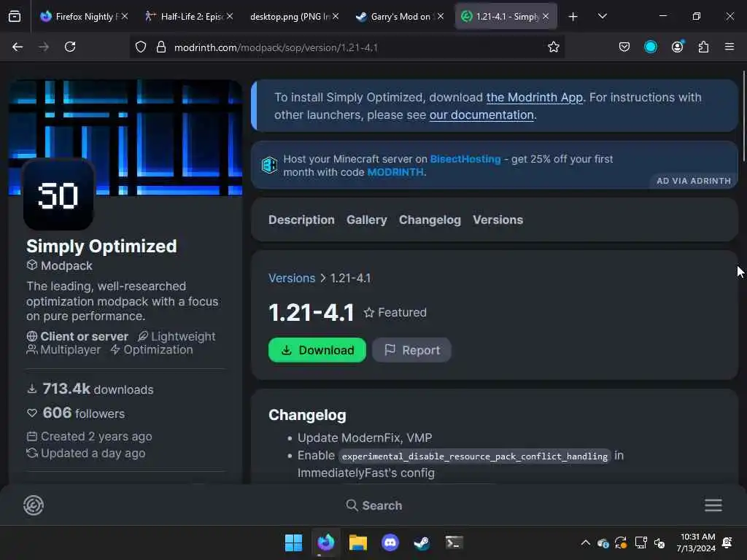Screen dimensions: 747x560
Task: Download version 1.21-4.1
Action: pos(317,350)
